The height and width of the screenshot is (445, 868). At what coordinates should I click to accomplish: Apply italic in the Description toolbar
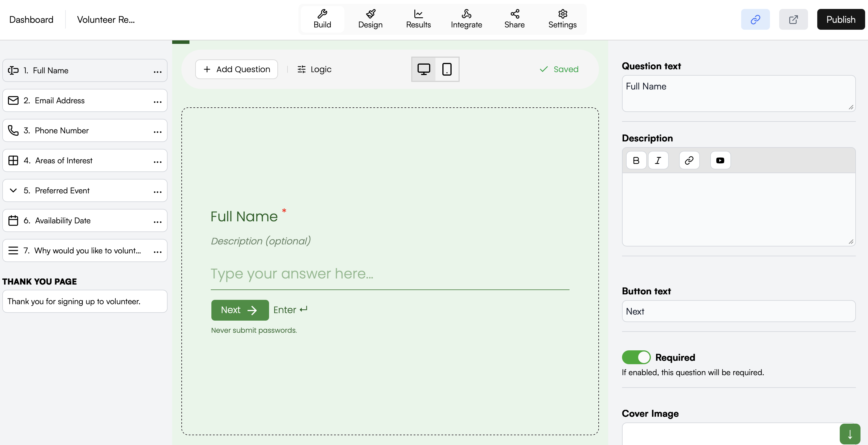658,160
